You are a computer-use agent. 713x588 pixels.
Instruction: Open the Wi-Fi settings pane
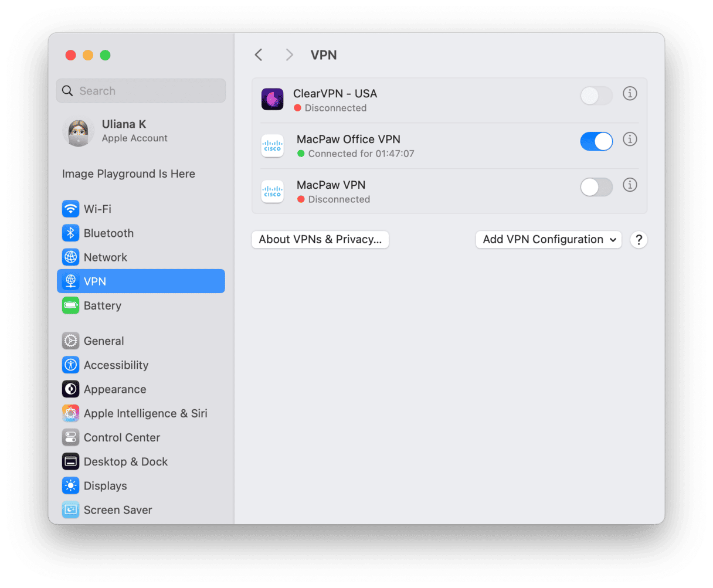[141, 209]
